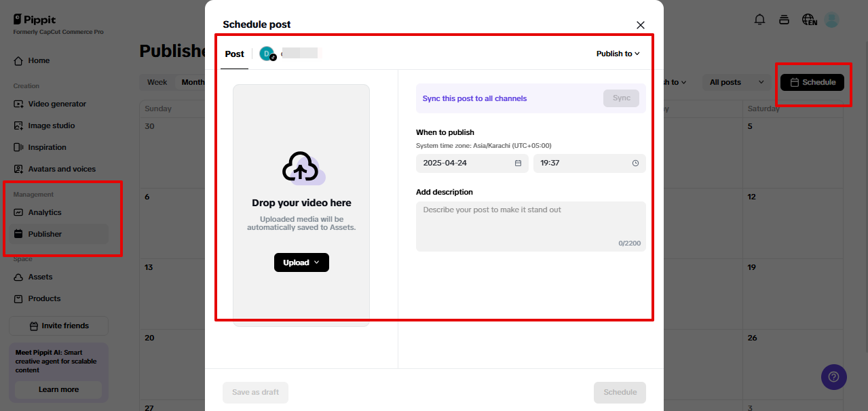Click the Learn more button

pos(58,389)
